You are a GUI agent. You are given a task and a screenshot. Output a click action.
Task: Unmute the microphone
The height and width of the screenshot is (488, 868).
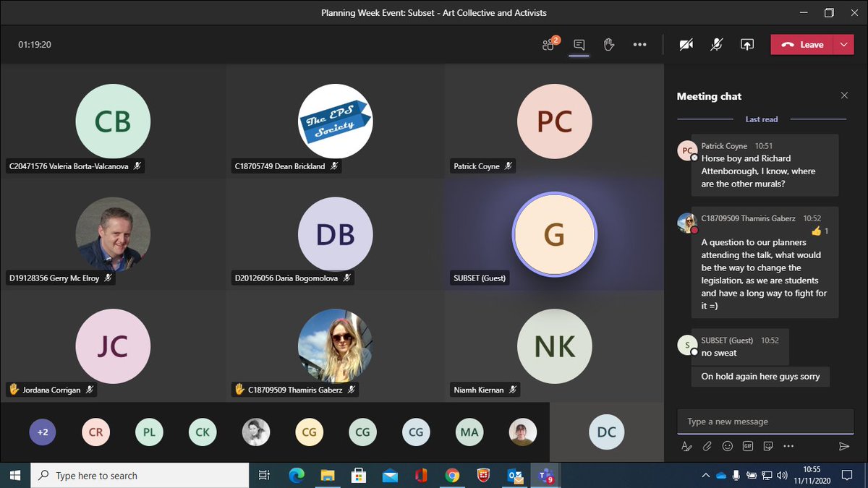point(716,45)
